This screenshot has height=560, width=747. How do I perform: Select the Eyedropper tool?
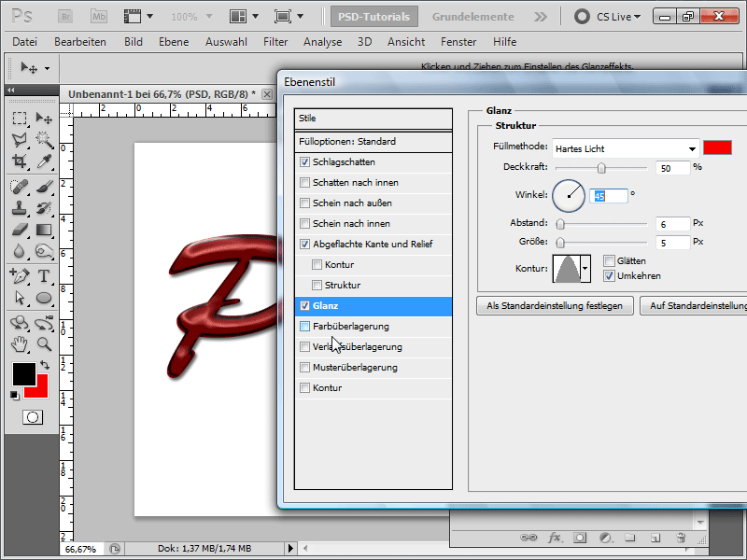(x=44, y=161)
